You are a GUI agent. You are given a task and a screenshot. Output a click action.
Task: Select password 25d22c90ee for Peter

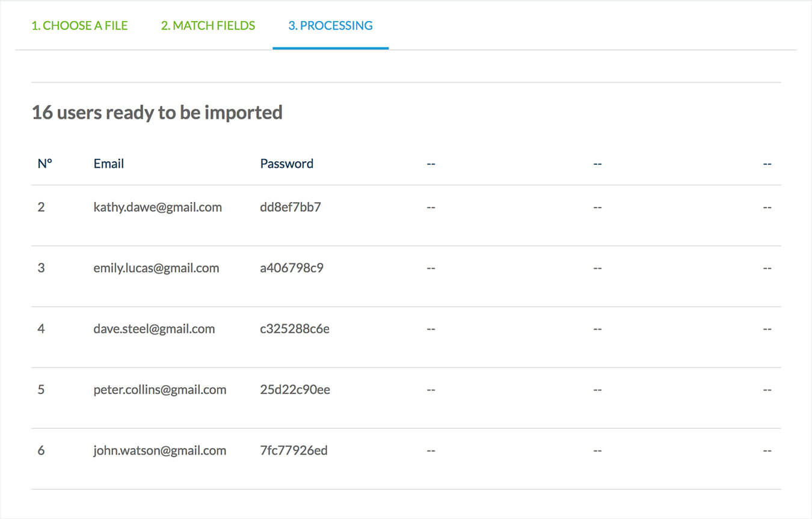tap(295, 390)
